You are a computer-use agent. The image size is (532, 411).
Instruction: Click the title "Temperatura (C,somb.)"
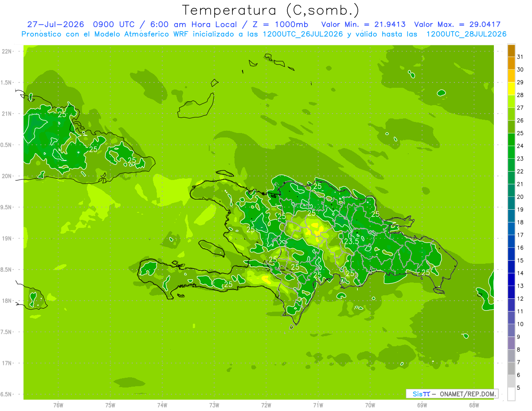click(x=271, y=10)
